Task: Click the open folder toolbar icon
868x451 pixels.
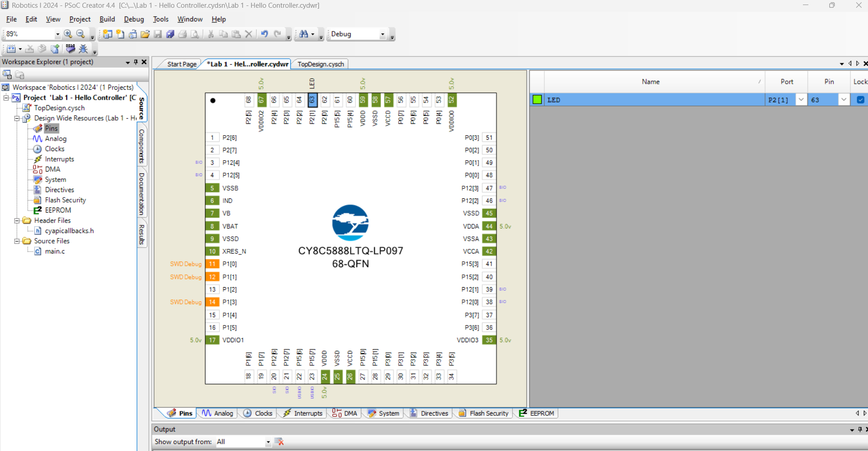Action: point(145,34)
